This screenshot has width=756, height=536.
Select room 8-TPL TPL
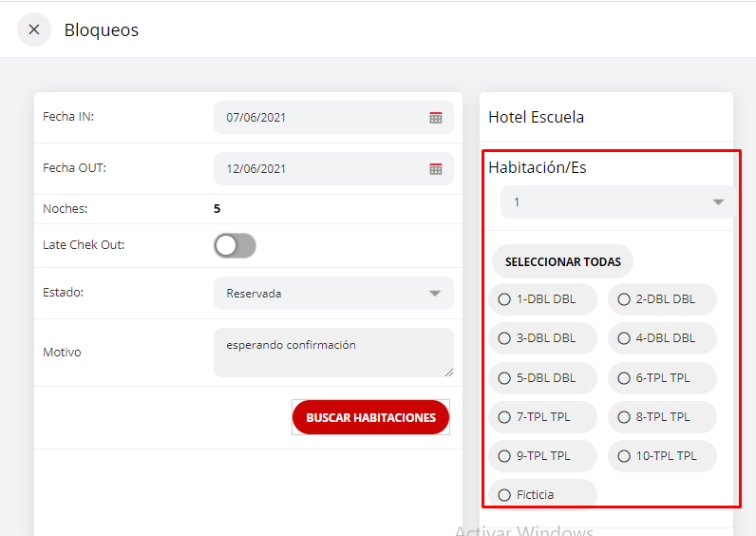point(624,417)
